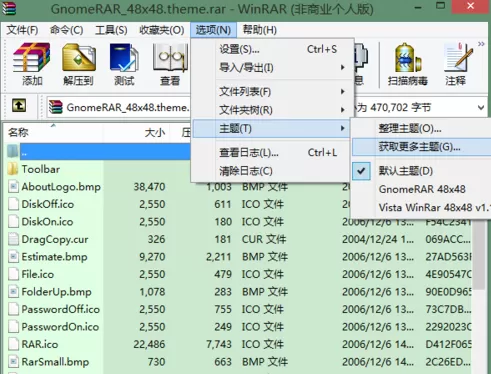491x374 pixels.
Task: Select the RarSmall.bmp file name
Action: pos(55,362)
